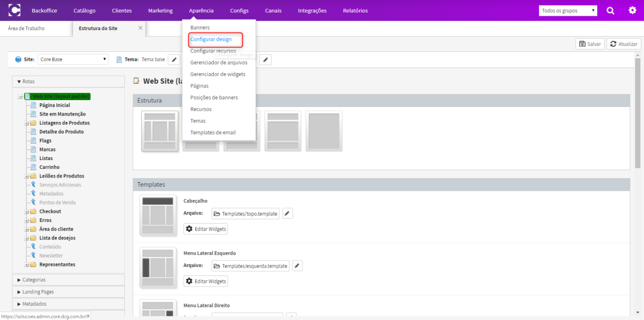This screenshot has height=320, width=644.
Task: Click the Templates/esquerda.template file field
Action: point(250,266)
